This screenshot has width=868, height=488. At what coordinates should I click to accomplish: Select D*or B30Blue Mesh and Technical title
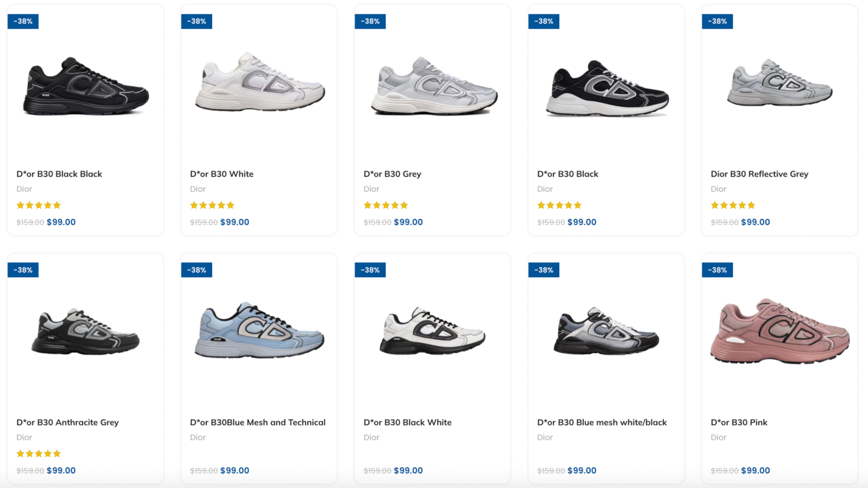(258, 422)
